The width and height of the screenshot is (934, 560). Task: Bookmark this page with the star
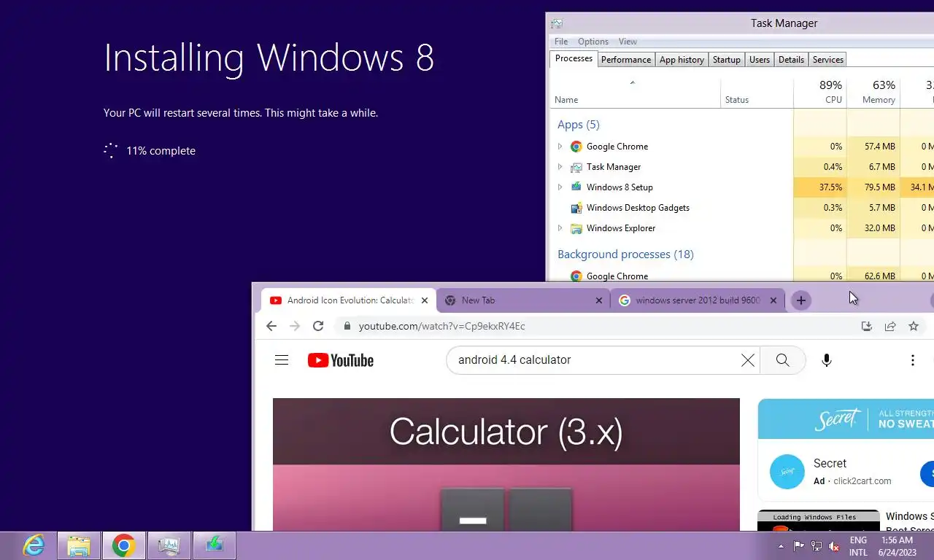pos(914,326)
